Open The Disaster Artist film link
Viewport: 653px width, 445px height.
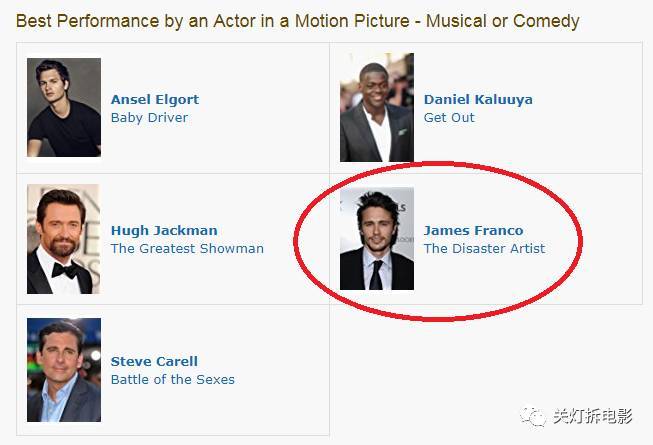pyautogui.click(x=484, y=249)
